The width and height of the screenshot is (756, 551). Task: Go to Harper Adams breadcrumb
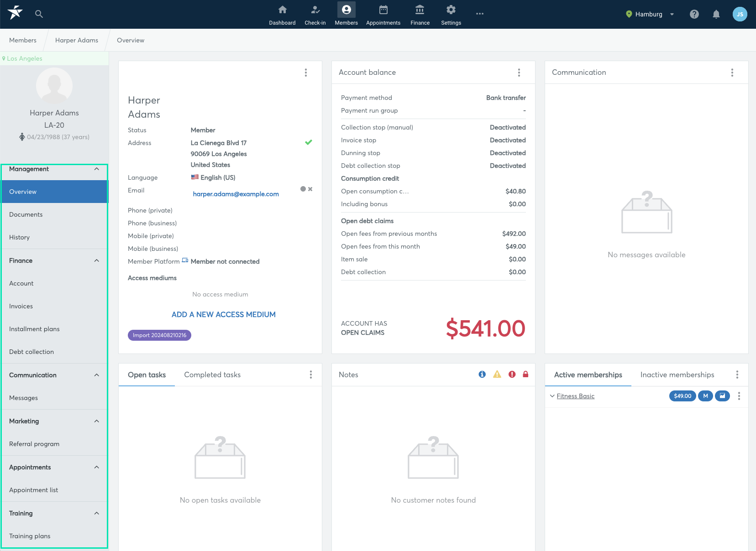77,40
